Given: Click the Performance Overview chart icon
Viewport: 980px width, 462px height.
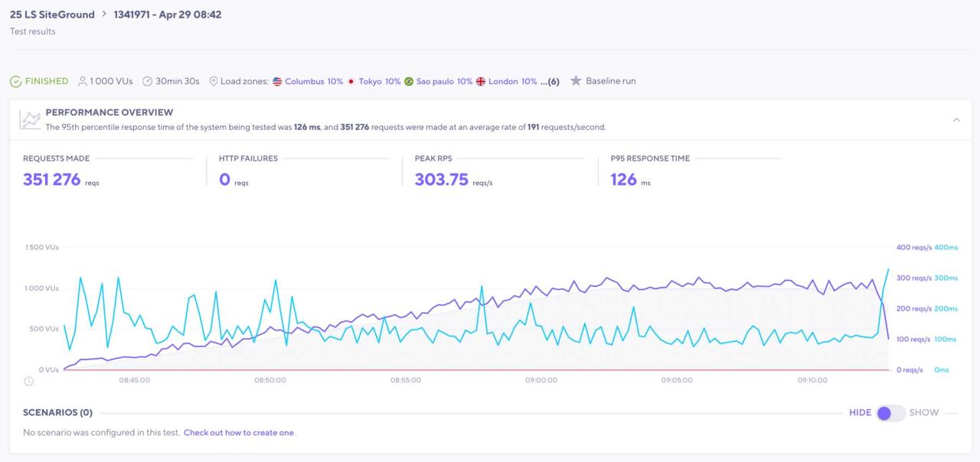Looking at the screenshot, I should 31,119.
